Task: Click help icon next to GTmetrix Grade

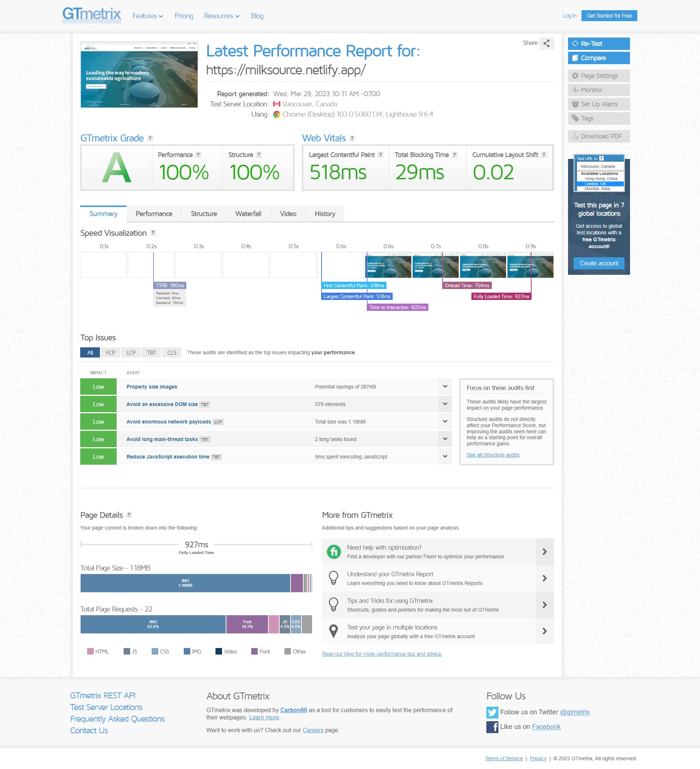Action: pyautogui.click(x=150, y=138)
